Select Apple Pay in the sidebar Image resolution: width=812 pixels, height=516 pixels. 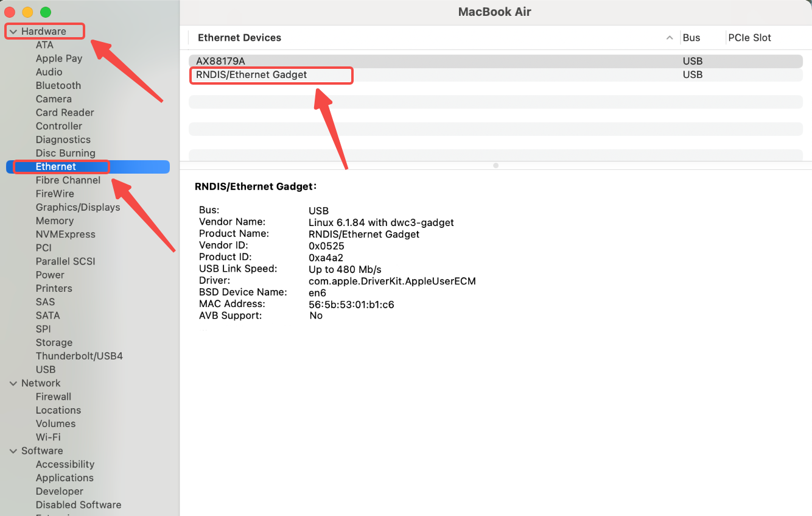click(x=59, y=58)
